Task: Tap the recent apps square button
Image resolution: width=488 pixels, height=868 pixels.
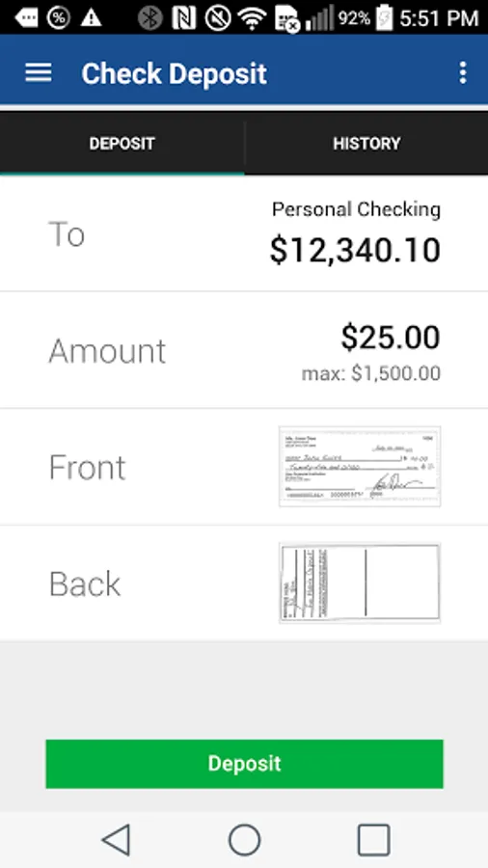Action: [x=373, y=840]
